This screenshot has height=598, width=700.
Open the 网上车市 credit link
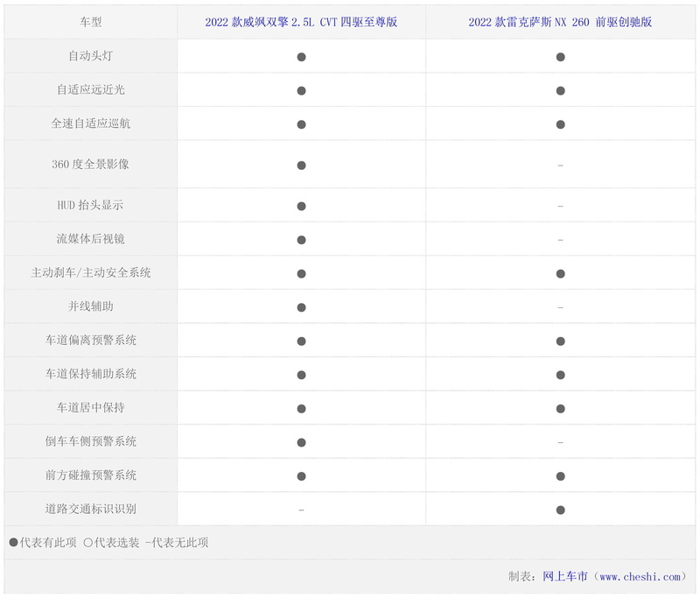(565, 576)
